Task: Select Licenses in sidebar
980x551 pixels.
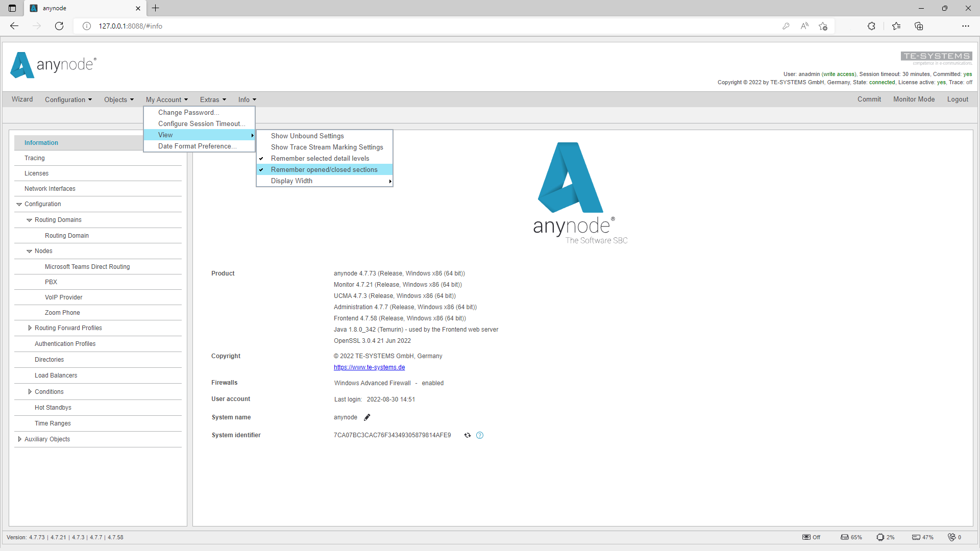Action: coord(98,173)
